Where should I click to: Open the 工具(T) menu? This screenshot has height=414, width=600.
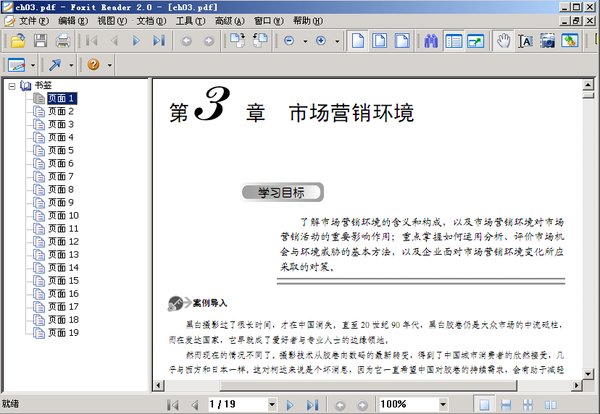coord(190,21)
